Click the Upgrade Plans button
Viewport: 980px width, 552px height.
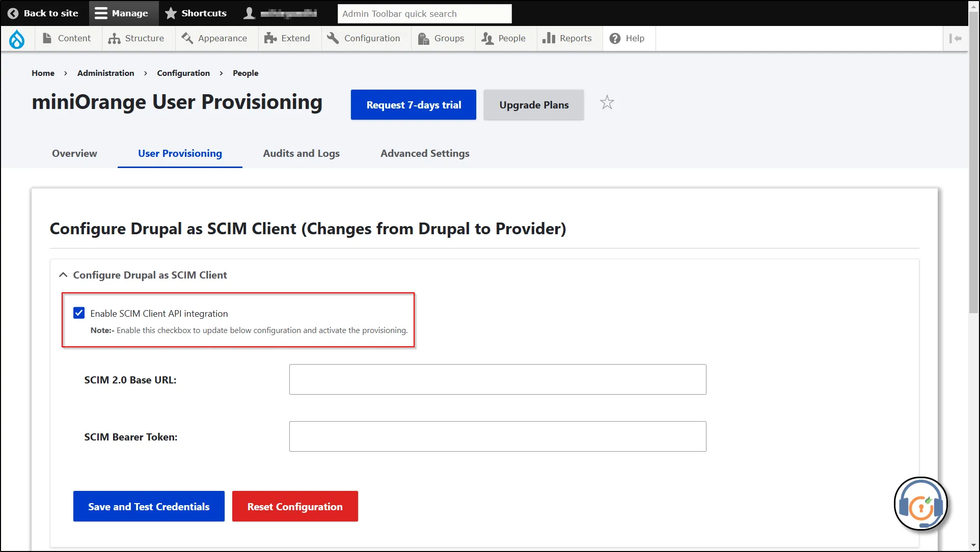pos(533,105)
